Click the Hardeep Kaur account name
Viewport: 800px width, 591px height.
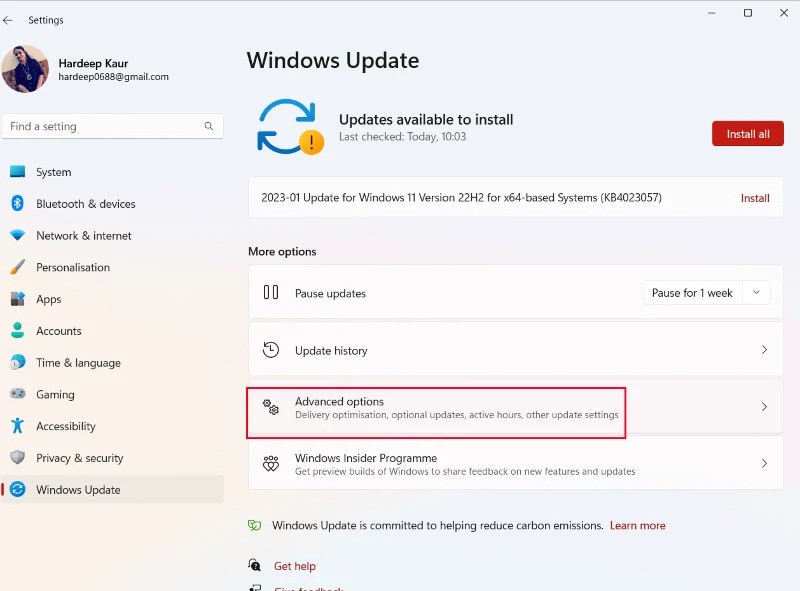93,63
